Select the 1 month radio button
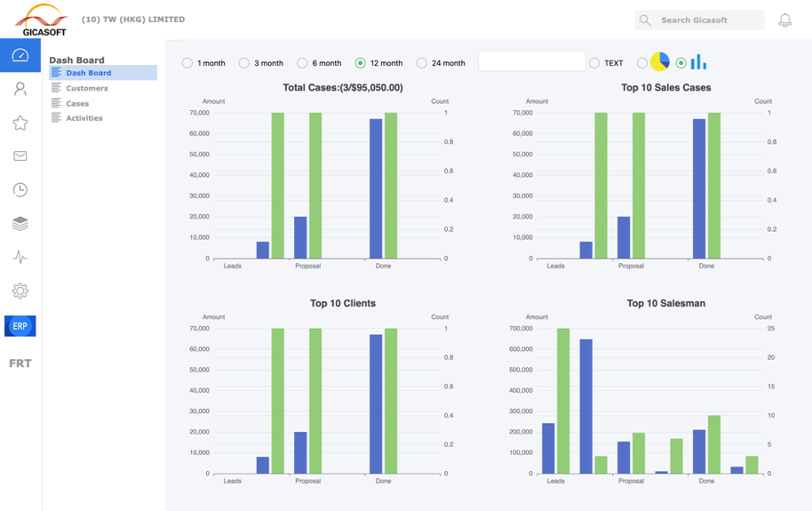This screenshot has height=511, width=812. tap(187, 63)
